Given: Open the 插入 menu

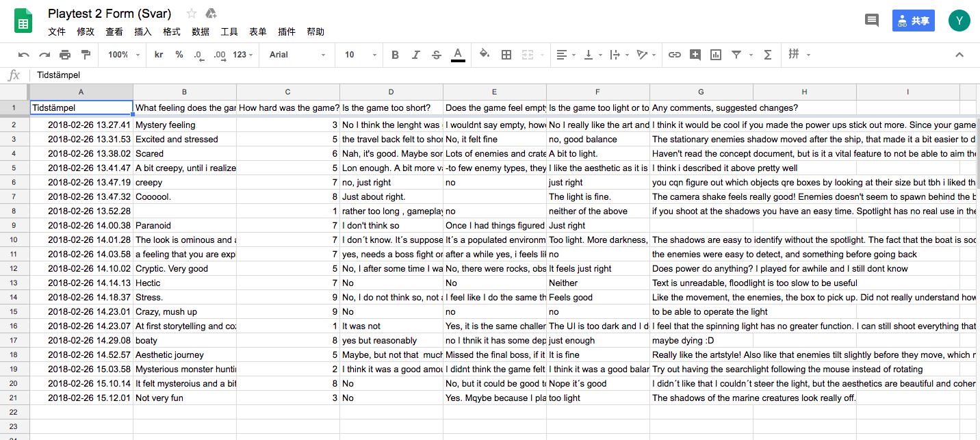Looking at the screenshot, I should coord(143,31).
